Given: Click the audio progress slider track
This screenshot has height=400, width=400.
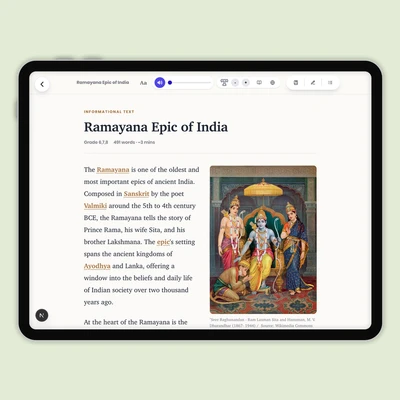Looking at the screenshot, I should pyautogui.click(x=190, y=83).
